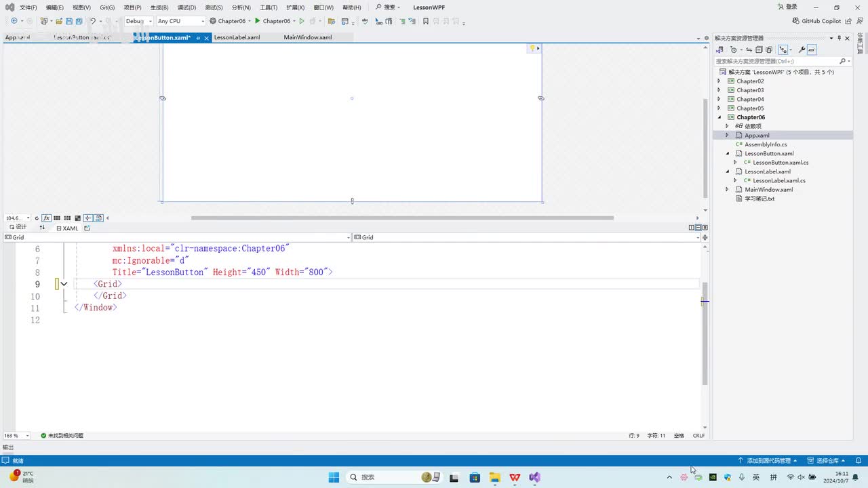Toggle the Preview Selected Items button

coord(812,49)
